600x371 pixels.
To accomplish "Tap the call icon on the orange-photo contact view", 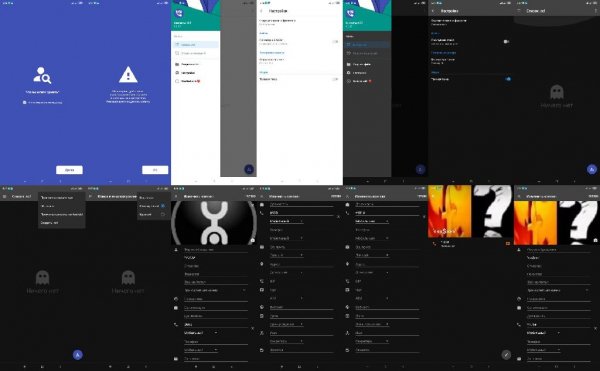I will [x=434, y=244].
